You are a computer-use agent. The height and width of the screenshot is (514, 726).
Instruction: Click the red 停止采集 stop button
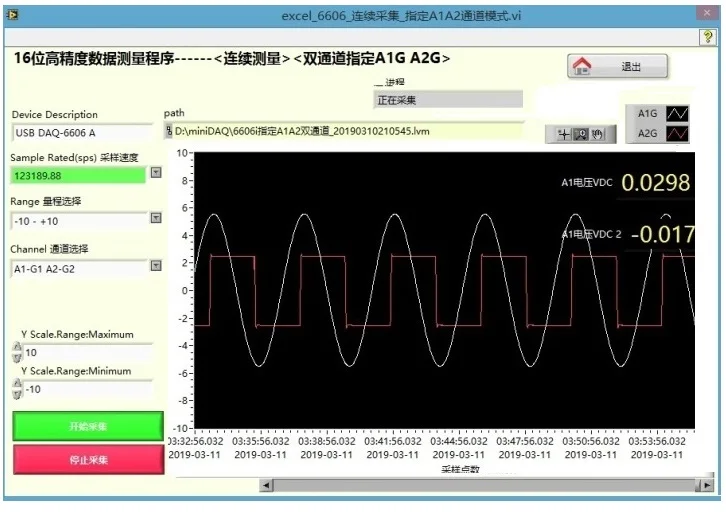tap(88, 460)
